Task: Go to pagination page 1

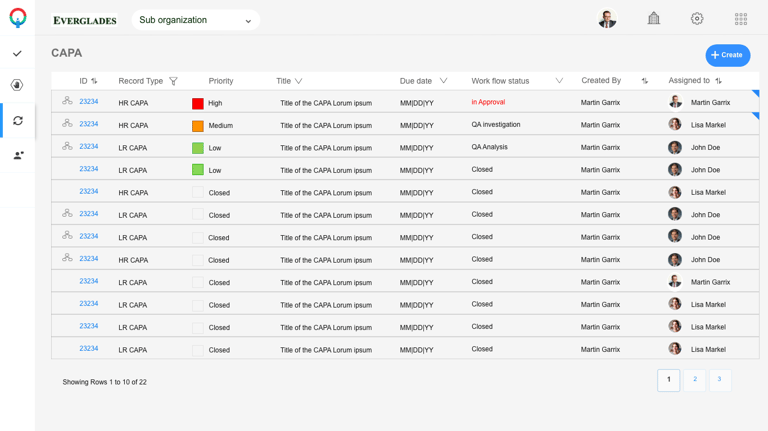Action: point(669,380)
